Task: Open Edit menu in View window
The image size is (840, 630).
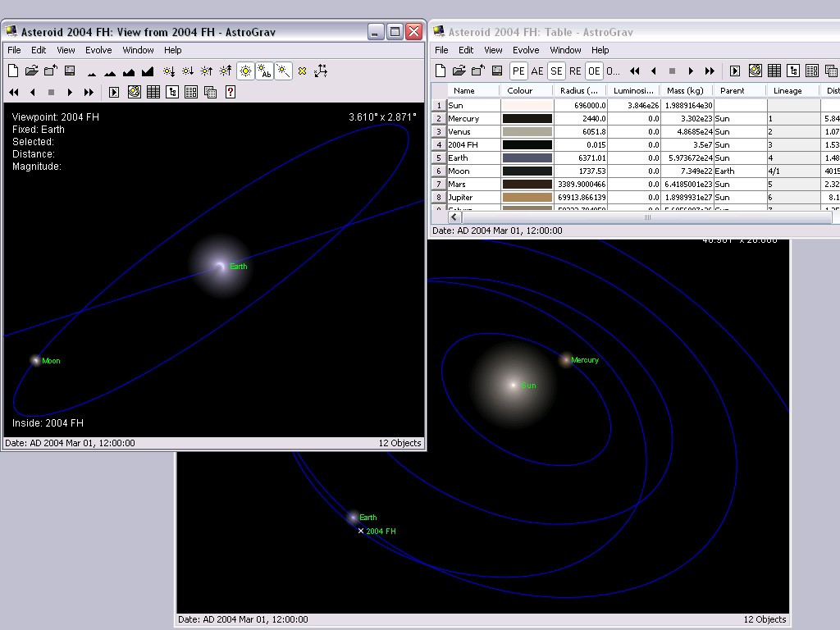Action: point(39,50)
